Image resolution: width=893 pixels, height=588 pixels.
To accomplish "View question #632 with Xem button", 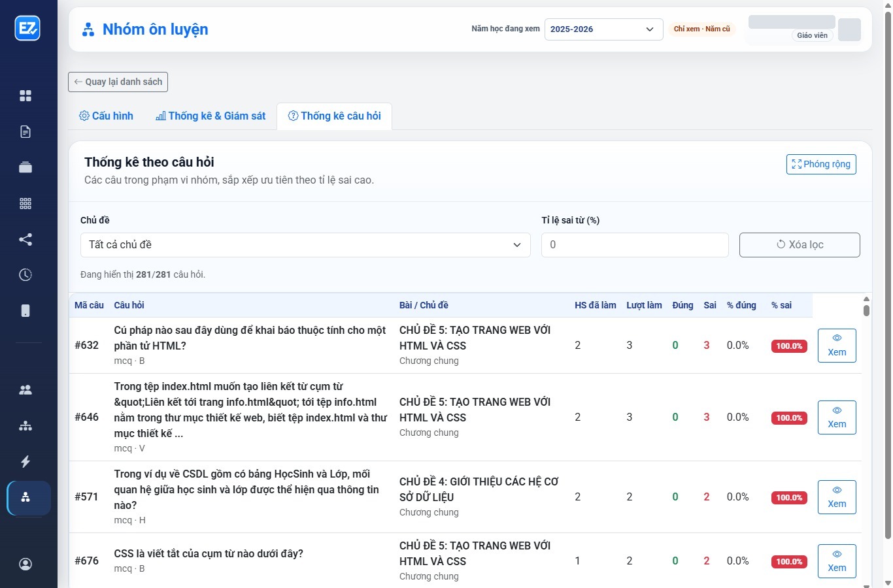I will (837, 346).
